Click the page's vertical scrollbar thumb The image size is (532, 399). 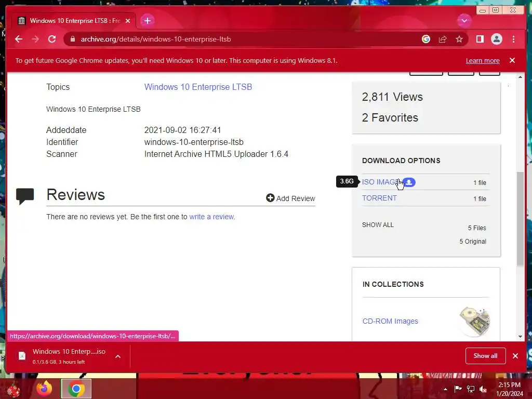pyautogui.click(x=520, y=219)
